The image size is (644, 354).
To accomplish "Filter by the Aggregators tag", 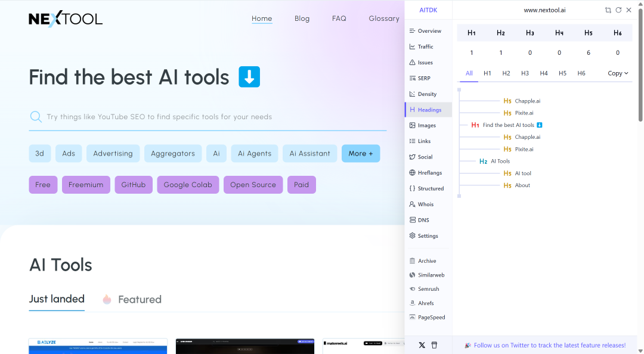I will tap(173, 153).
